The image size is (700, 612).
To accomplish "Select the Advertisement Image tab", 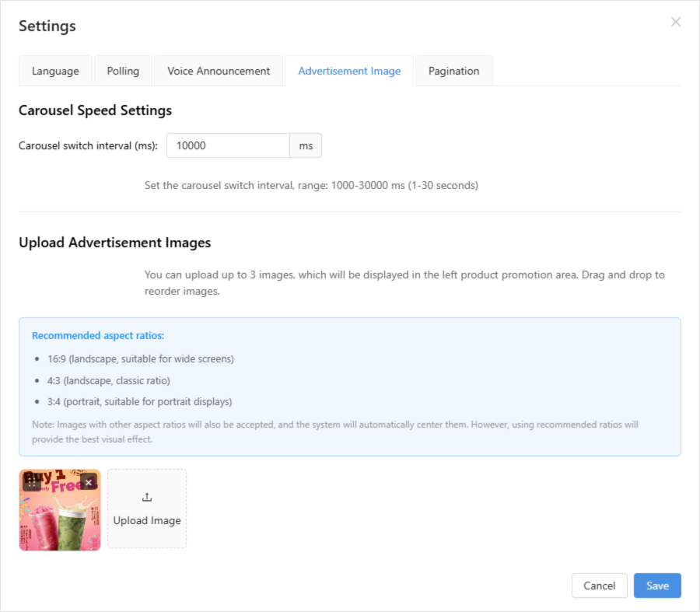I will pyautogui.click(x=349, y=71).
